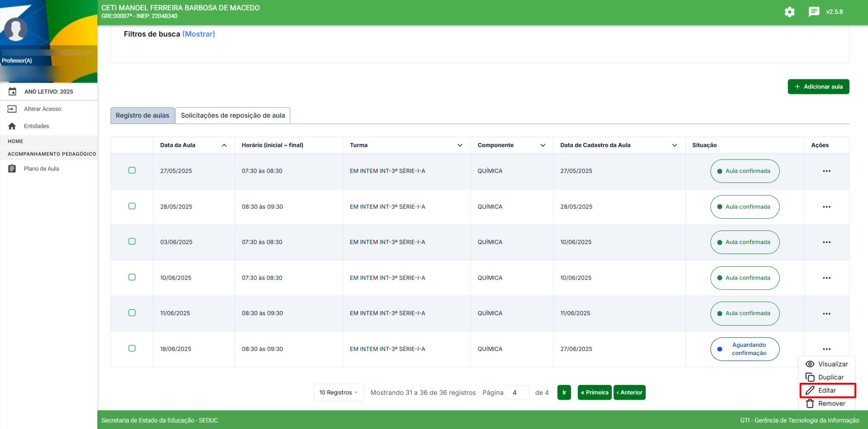Go to the Anterior page
Image resolution: width=868 pixels, height=429 pixels.
coord(629,392)
